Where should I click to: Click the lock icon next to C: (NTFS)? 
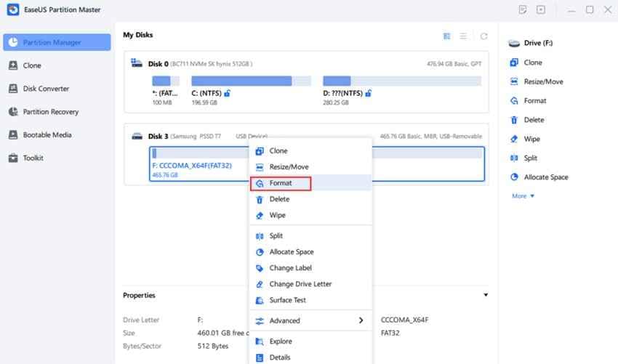tap(228, 94)
